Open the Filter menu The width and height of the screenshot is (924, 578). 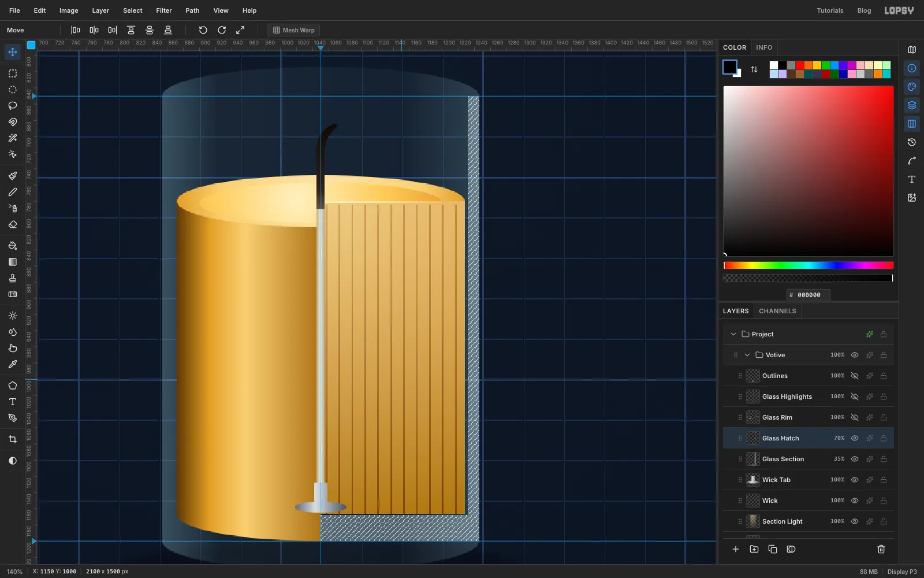[164, 10]
